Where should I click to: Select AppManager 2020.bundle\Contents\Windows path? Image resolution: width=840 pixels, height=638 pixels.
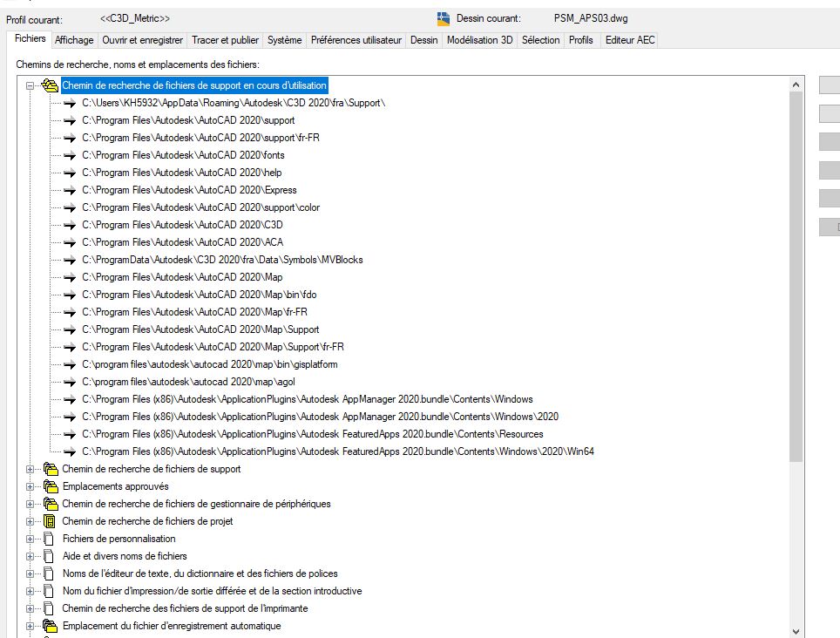(308, 399)
